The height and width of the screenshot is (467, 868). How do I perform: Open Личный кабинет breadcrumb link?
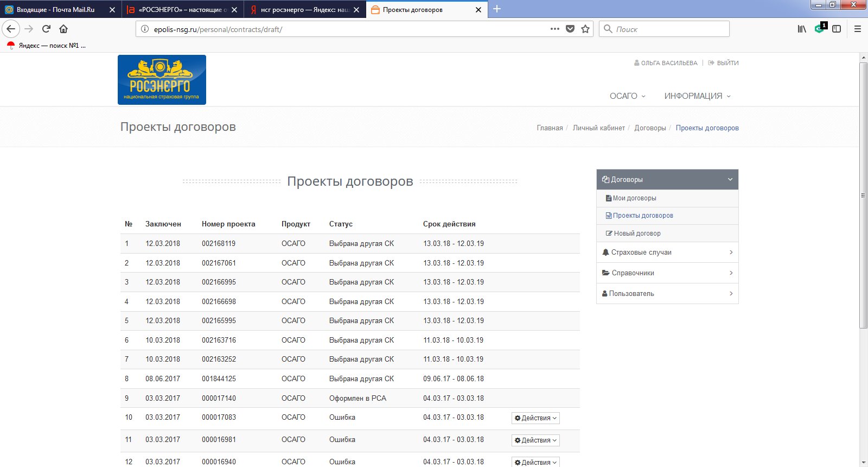click(x=598, y=128)
